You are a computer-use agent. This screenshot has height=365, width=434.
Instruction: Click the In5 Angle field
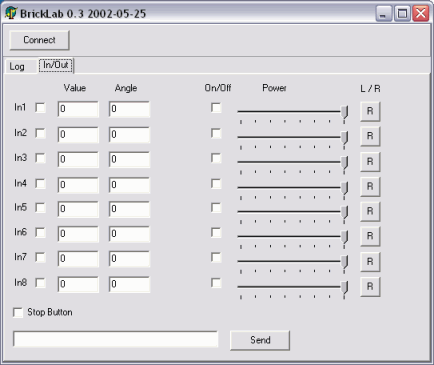coord(129,209)
